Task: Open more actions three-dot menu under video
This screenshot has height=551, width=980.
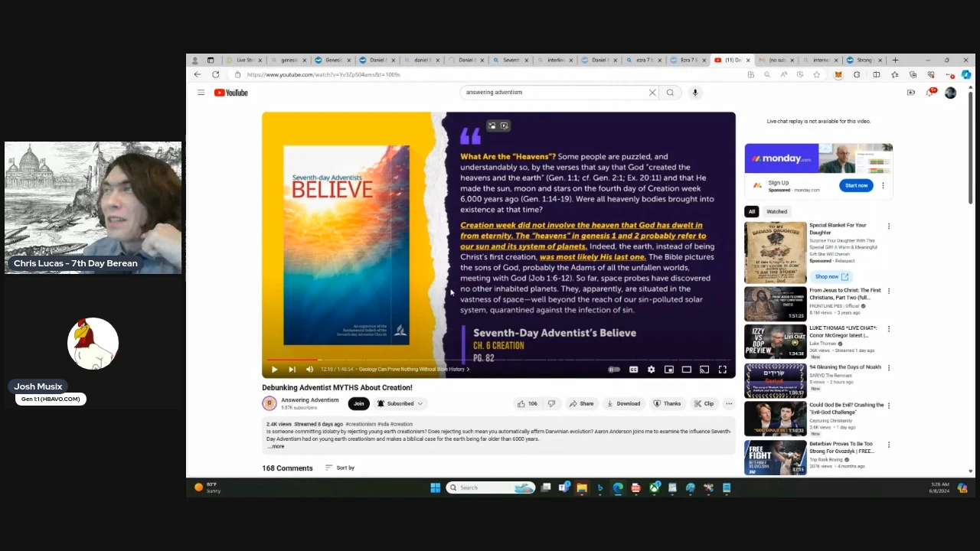Action: [x=729, y=403]
